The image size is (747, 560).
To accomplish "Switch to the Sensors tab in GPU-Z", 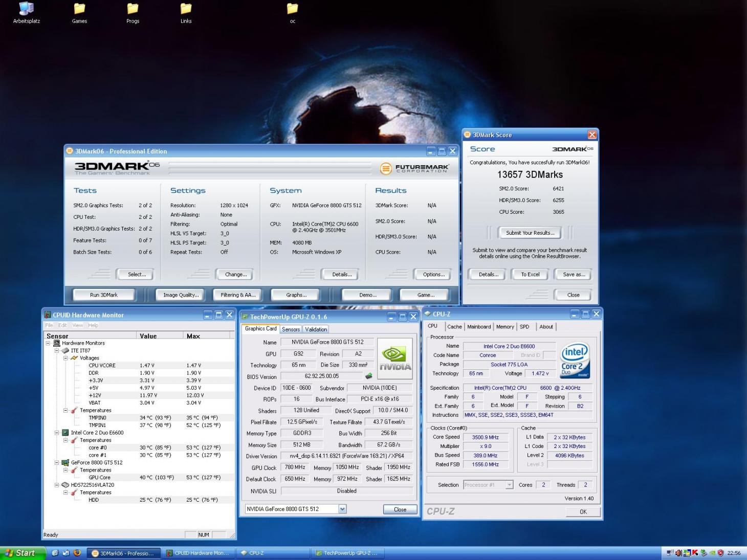I will pyautogui.click(x=291, y=329).
